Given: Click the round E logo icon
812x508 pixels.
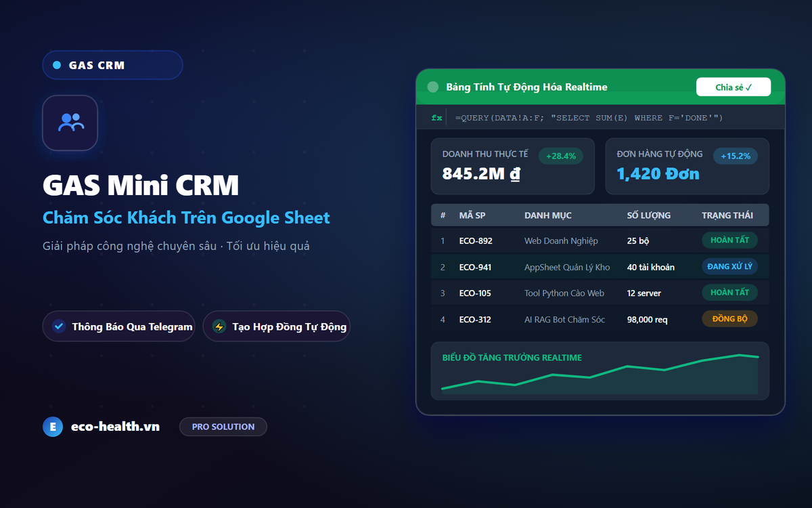Looking at the screenshot, I should 53,427.
